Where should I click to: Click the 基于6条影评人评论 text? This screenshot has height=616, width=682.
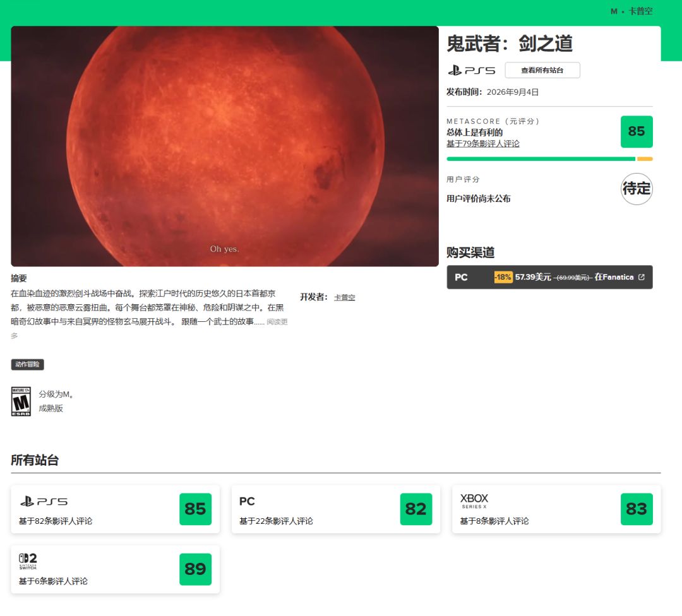(53, 581)
